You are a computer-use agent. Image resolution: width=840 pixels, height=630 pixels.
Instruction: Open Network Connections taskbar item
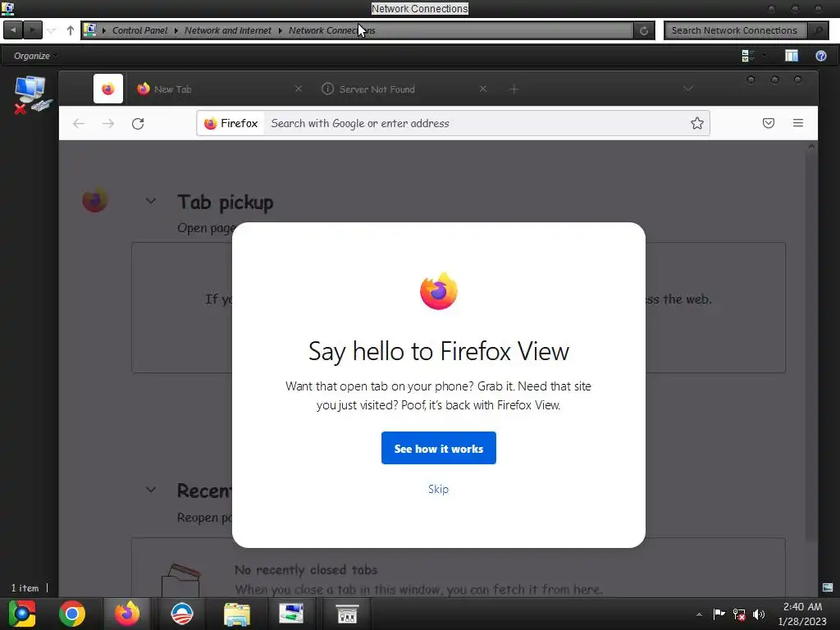(x=291, y=614)
